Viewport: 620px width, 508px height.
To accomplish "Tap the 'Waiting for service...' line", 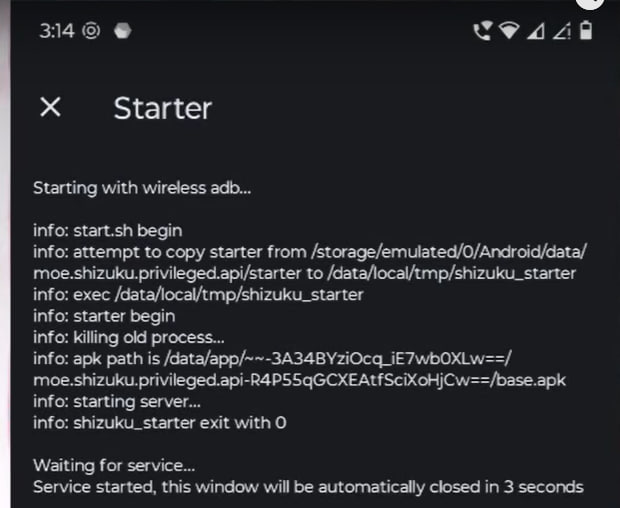I will tap(114, 466).
